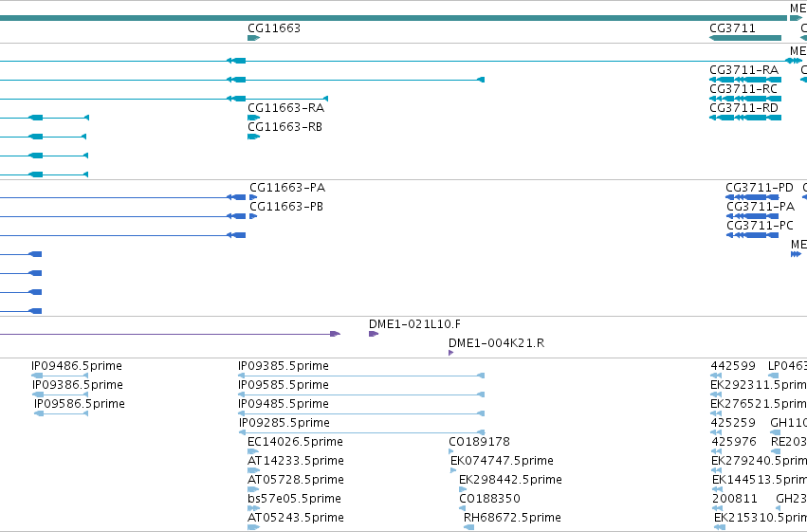This screenshot has width=807, height=532.
Task: Select the EK215310 EST label
Action: (x=761, y=518)
